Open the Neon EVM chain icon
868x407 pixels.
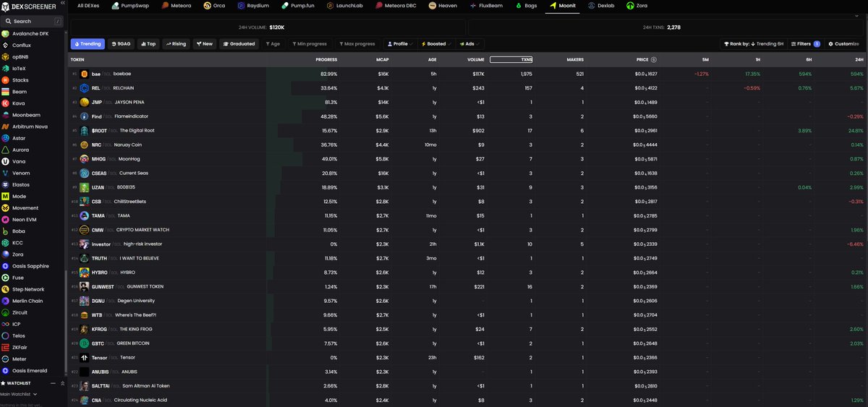pyautogui.click(x=5, y=219)
